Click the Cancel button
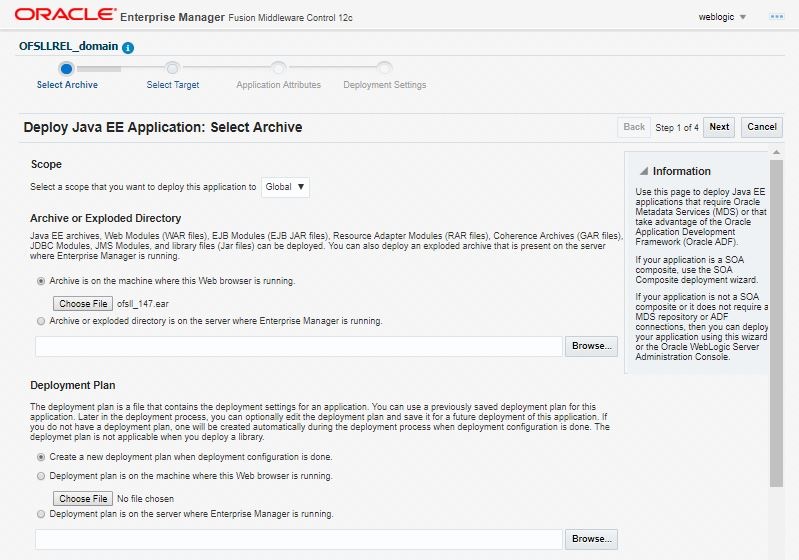Viewport: 799px width, 560px height. tap(762, 127)
